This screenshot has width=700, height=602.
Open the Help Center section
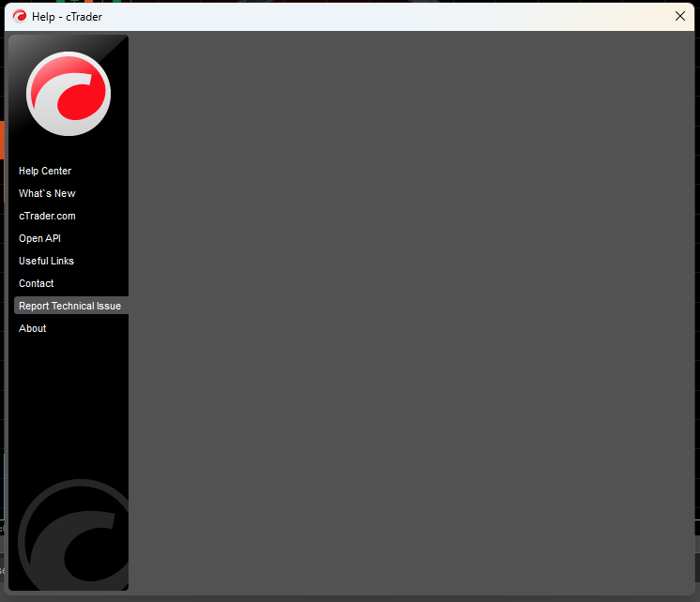45,171
